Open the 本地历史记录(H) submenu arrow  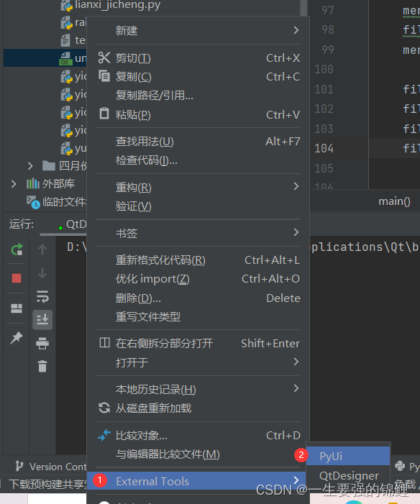point(296,389)
